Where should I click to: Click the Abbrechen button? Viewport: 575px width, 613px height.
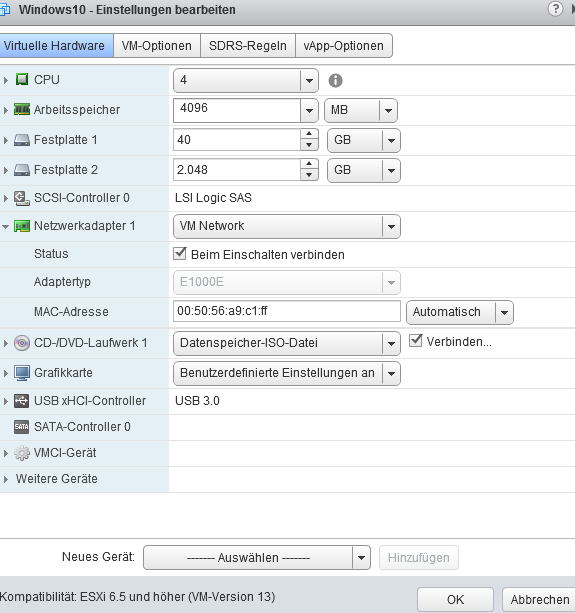point(539,599)
